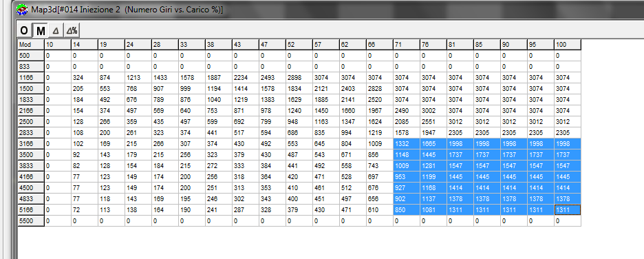Toggle the M modified values view

(40, 30)
